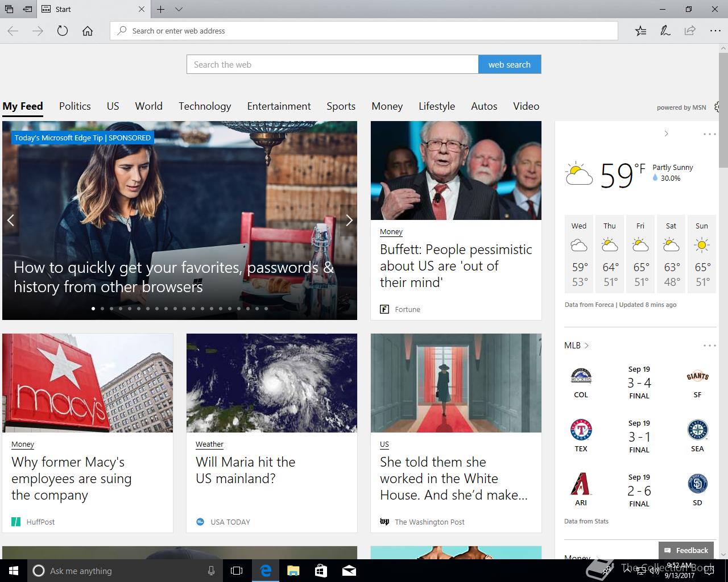Expand MLB scores section chevron
Viewport: 728px width, 582px height.
pos(586,346)
